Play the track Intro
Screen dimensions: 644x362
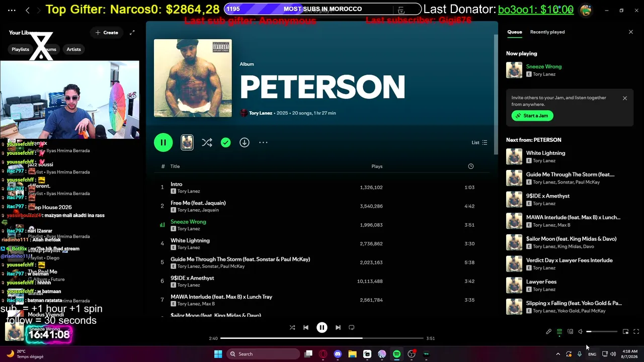pyautogui.click(x=322, y=187)
